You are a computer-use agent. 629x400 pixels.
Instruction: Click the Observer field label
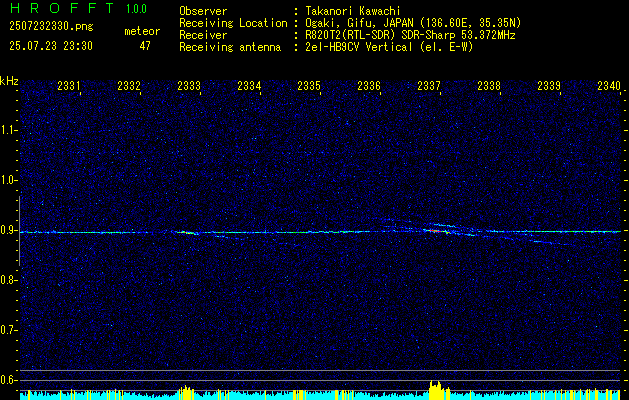click(203, 11)
